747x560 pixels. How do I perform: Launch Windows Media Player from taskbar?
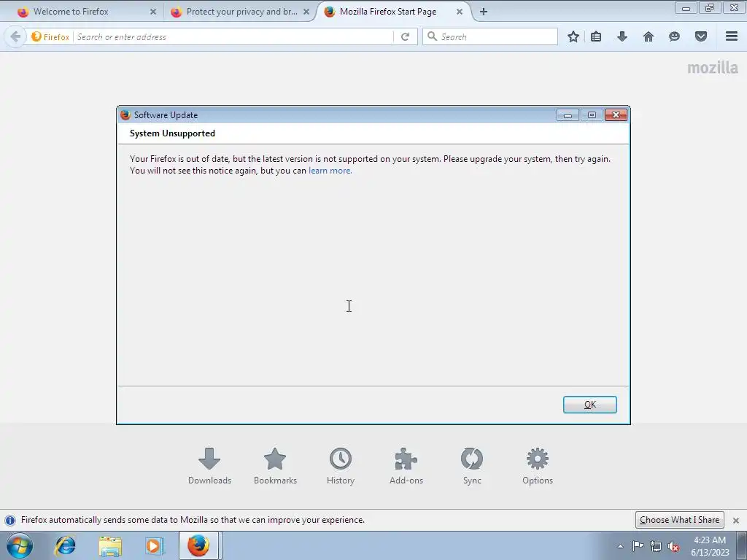pos(154,545)
